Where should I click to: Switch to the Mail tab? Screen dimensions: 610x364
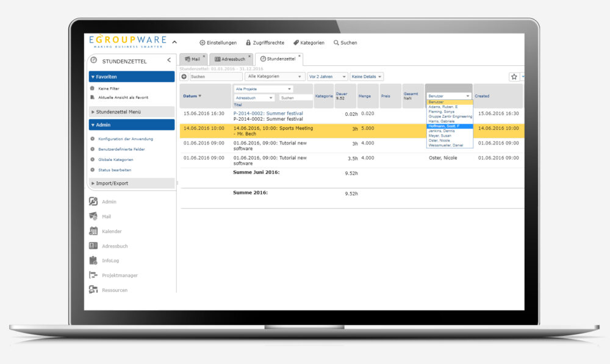click(x=192, y=59)
